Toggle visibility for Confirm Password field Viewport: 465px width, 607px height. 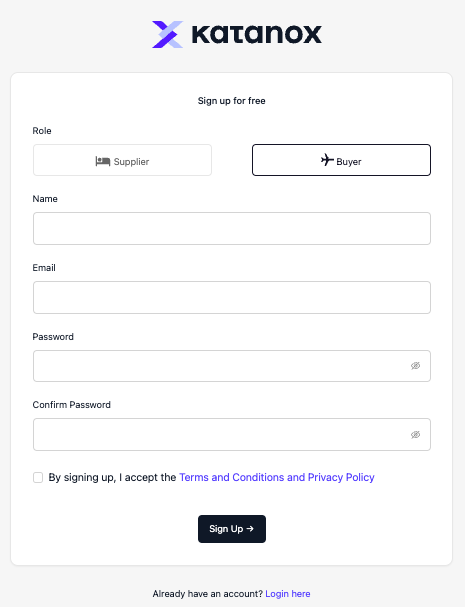point(415,435)
